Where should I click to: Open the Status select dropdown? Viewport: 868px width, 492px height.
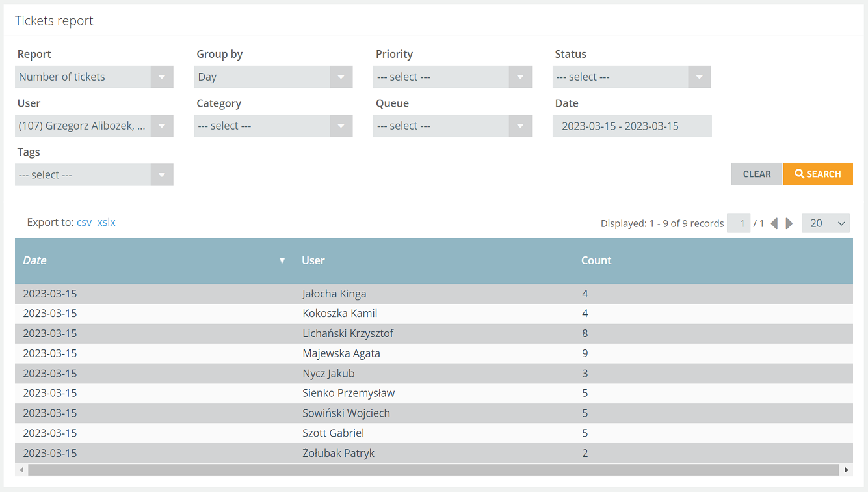pyautogui.click(x=632, y=77)
